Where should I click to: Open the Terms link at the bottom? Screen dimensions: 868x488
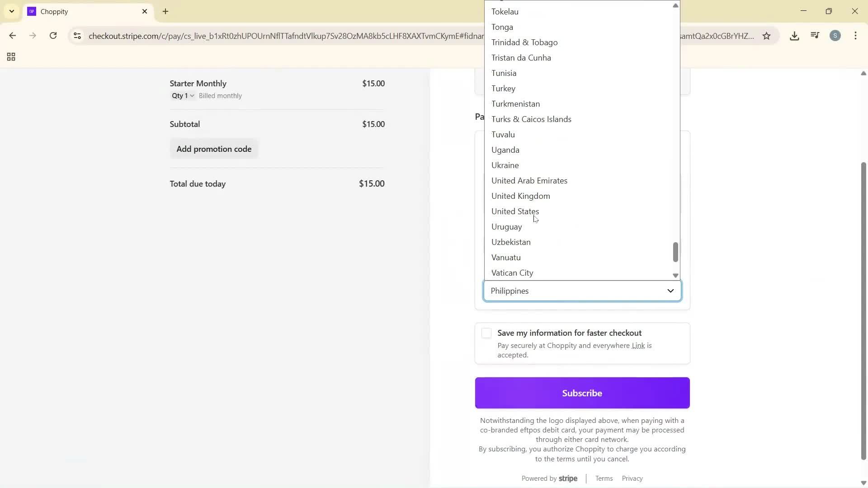click(x=604, y=479)
